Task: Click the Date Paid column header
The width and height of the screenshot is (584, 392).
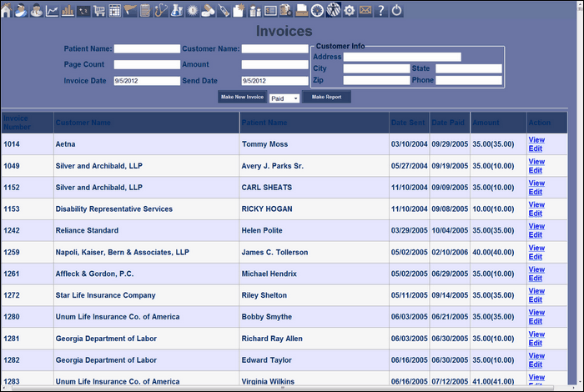Action: point(450,123)
